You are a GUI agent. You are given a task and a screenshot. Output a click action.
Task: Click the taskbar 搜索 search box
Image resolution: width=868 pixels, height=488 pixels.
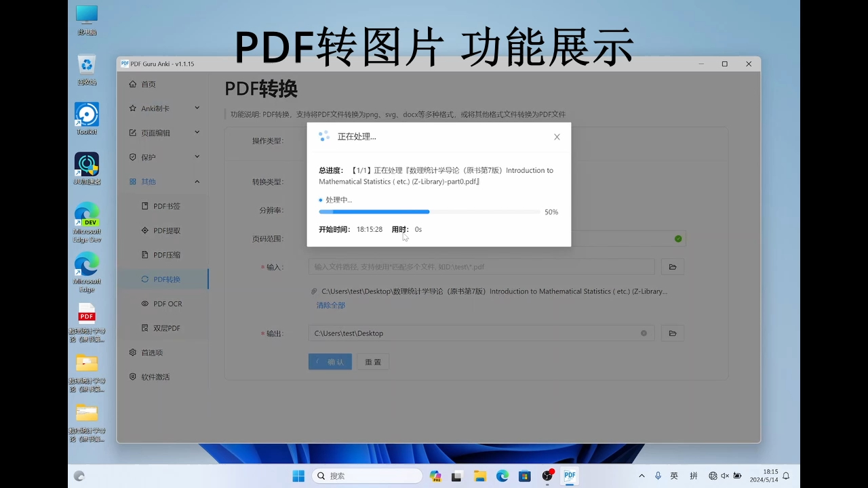coord(367,476)
